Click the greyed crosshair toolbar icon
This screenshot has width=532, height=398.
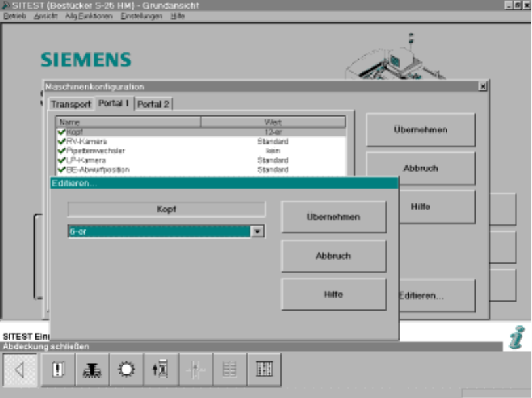pyautogui.click(x=195, y=369)
